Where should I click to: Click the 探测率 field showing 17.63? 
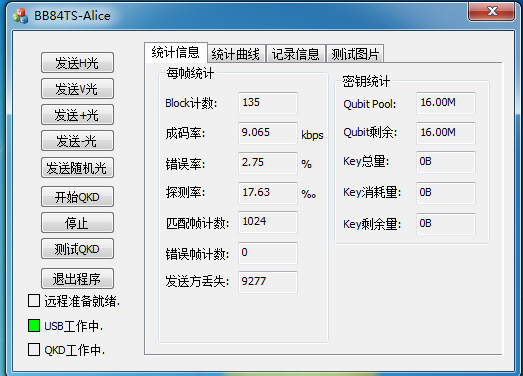268,193
